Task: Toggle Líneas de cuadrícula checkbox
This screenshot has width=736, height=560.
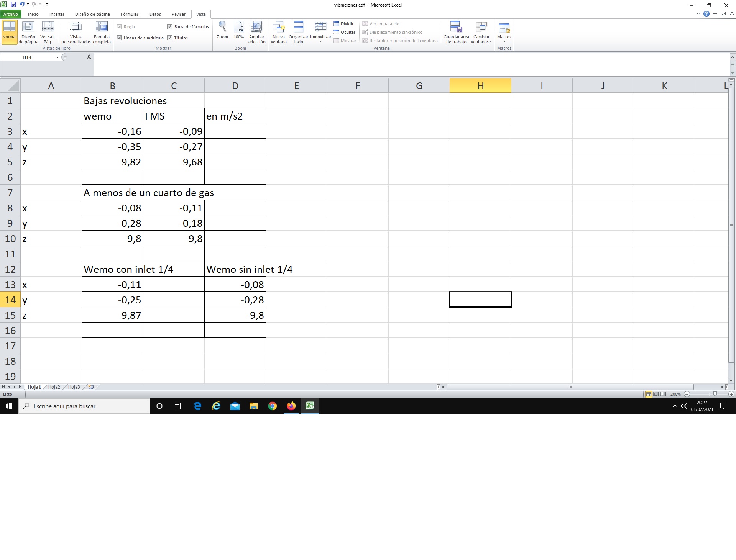Action: click(x=119, y=38)
